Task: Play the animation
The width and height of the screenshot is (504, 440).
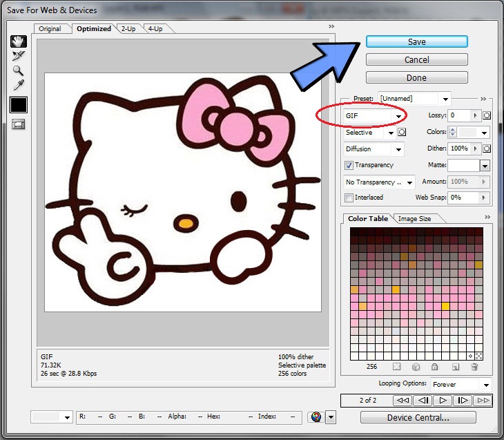Action: tap(443, 401)
